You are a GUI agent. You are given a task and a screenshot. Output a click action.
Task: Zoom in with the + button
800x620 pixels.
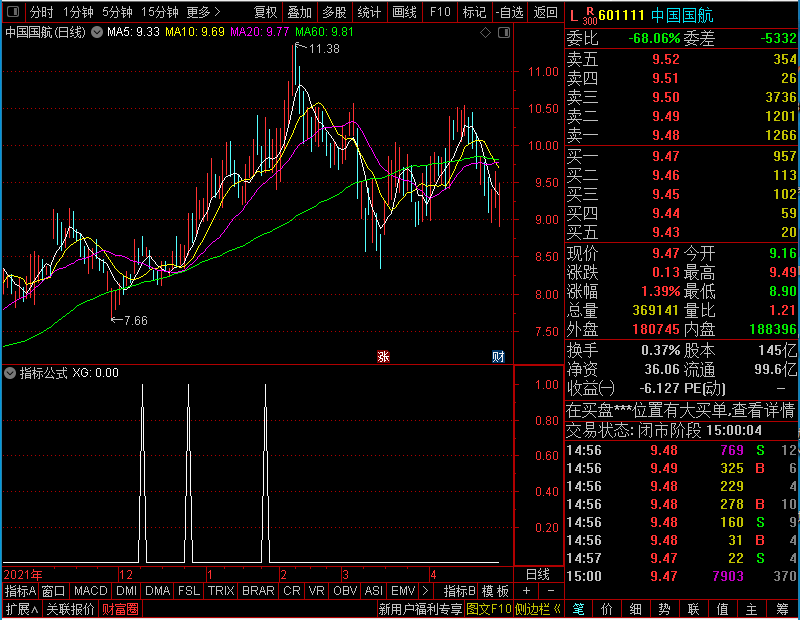[x=527, y=591]
